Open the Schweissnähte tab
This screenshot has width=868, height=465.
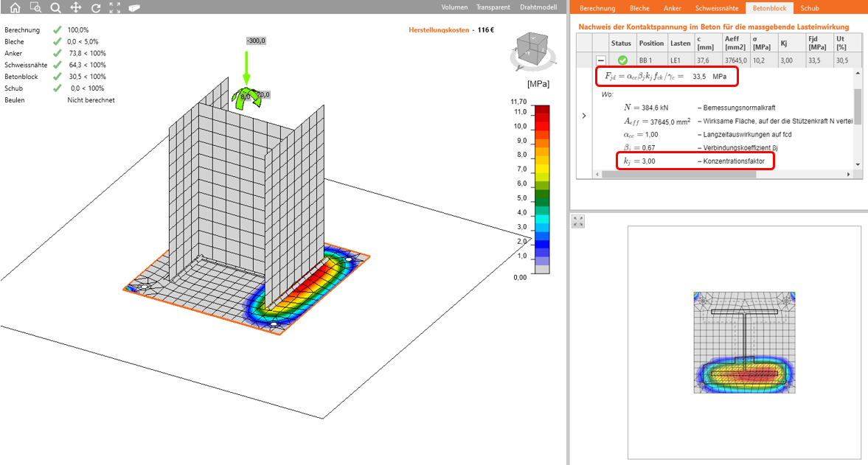[715, 9]
